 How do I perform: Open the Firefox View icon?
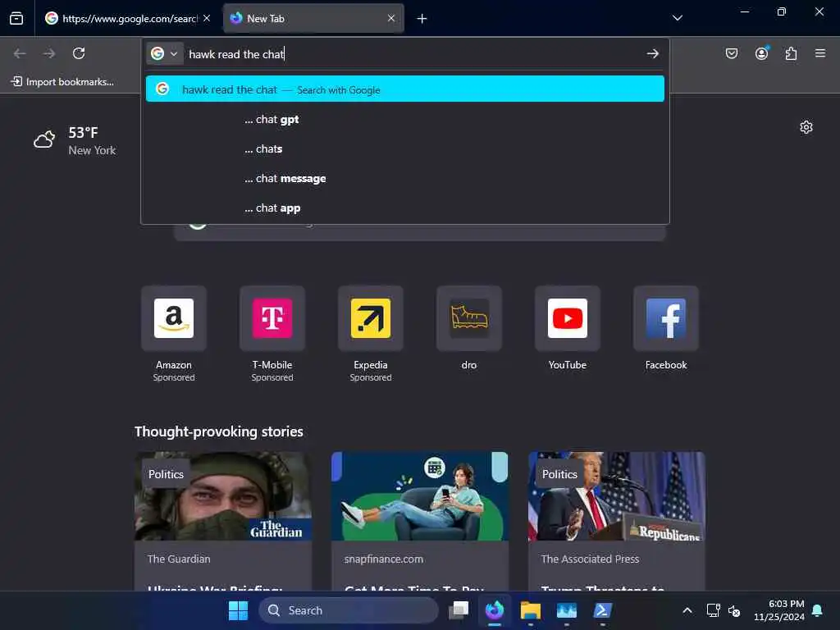point(16,18)
